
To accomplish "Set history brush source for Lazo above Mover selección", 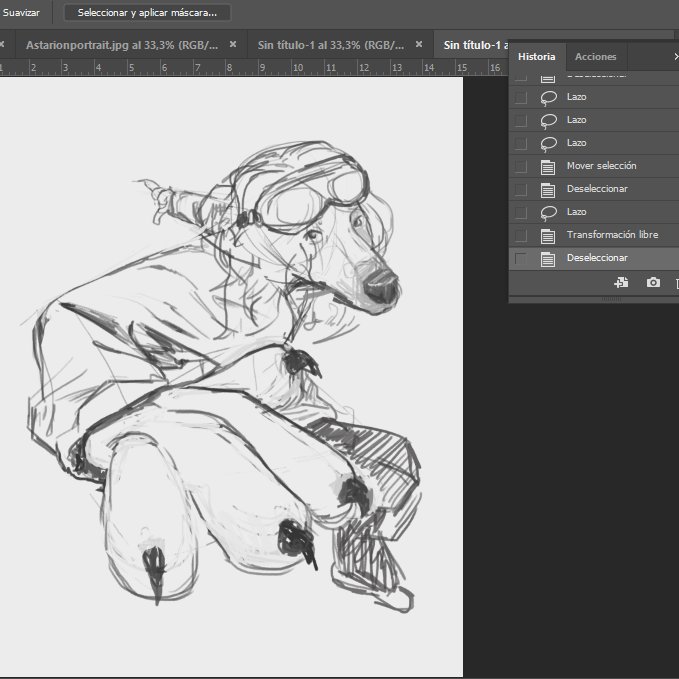I will click(x=521, y=143).
